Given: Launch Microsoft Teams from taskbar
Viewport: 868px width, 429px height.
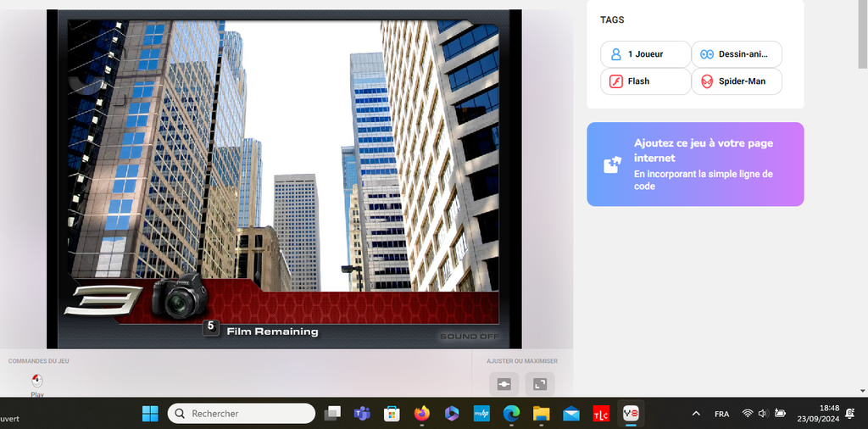Looking at the screenshot, I should (362, 414).
